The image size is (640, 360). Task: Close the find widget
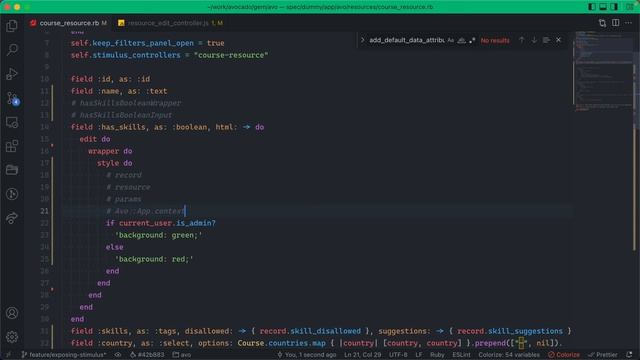[x=558, y=40]
